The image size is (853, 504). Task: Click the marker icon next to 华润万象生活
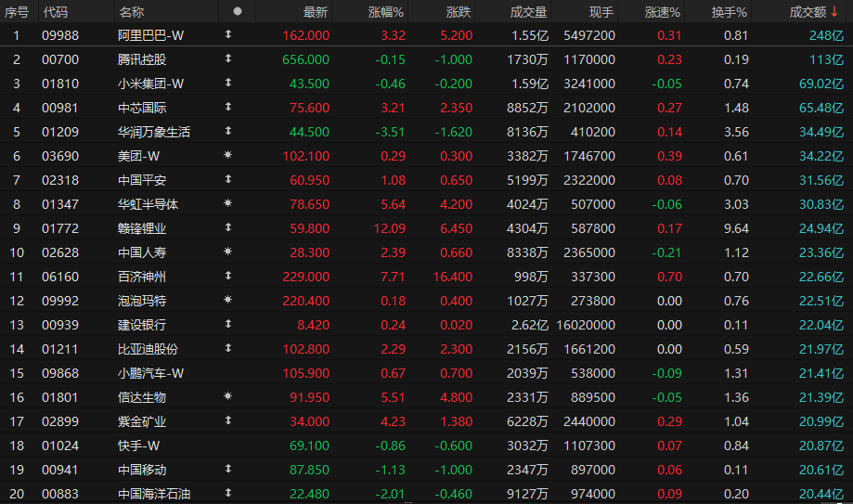tap(228, 131)
